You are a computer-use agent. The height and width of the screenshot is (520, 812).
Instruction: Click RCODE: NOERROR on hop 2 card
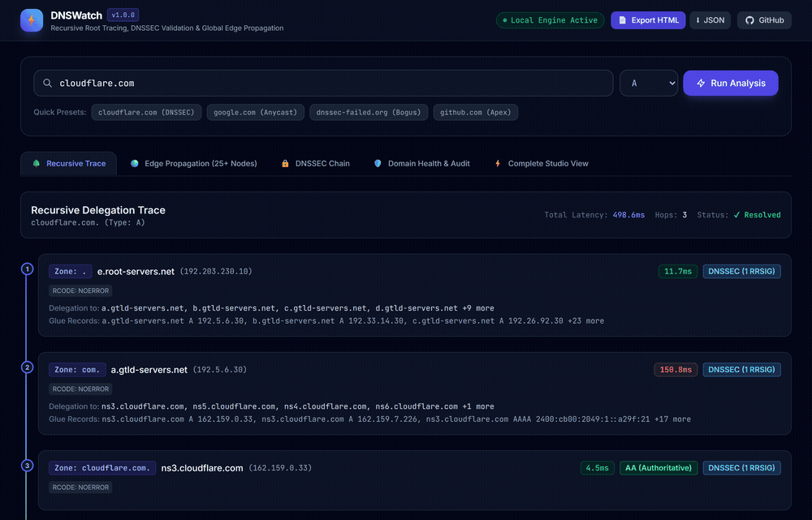point(80,389)
